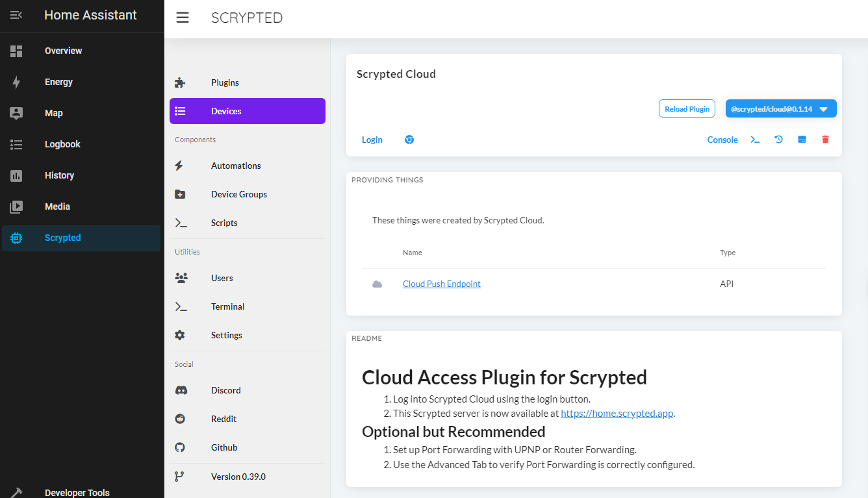Go to Devices in Scrypted menu
This screenshot has width=868, height=498.
pyautogui.click(x=248, y=111)
